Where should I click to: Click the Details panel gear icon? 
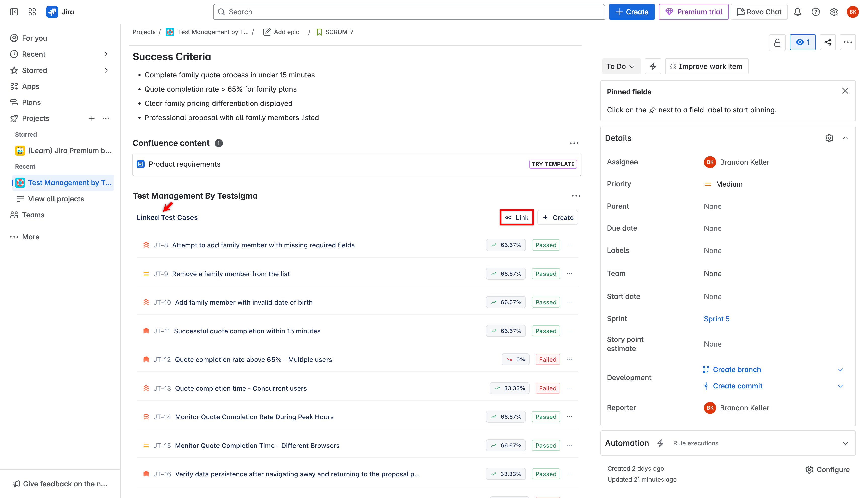coord(829,138)
